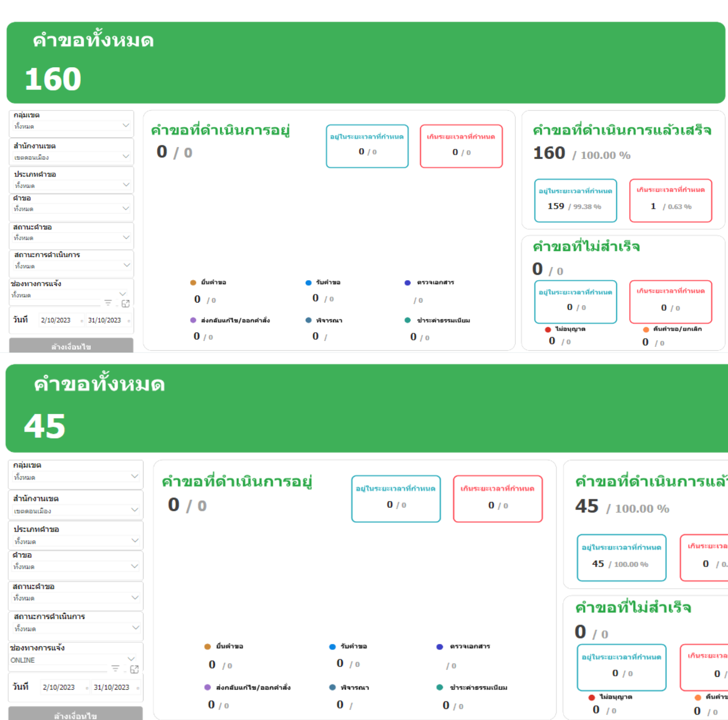
Task: Open focus mode on the upper ช่องทางการแจ้ง slicer
Action: [126, 303]
